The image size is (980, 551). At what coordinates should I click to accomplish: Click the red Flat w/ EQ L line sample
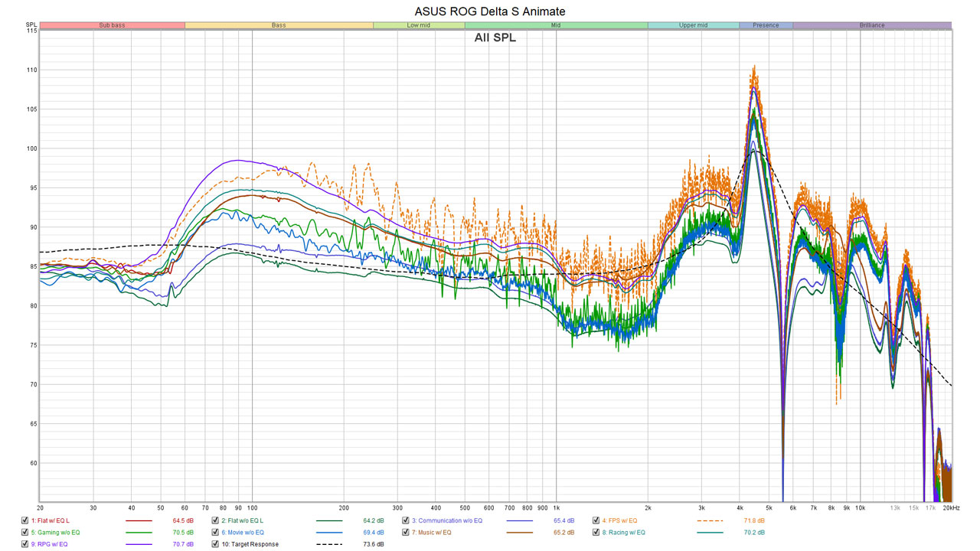(x=139, y=520)
